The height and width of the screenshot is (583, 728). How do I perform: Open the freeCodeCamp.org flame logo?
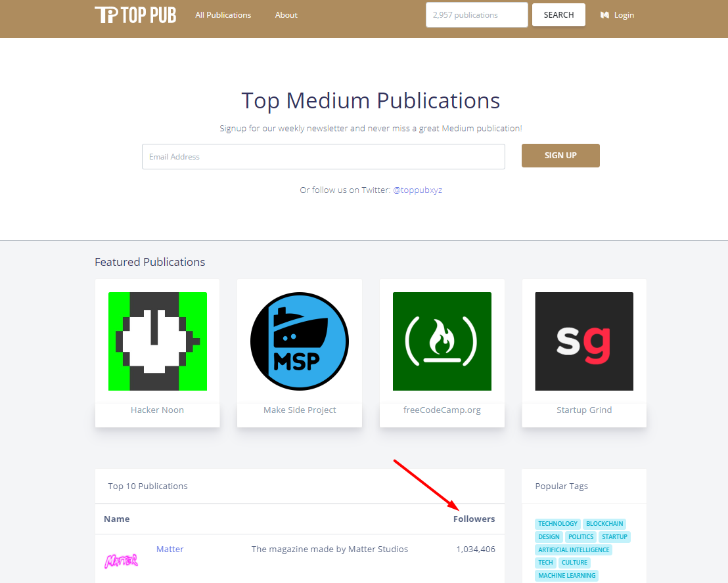pyautogui.click(x=442, y=341)
